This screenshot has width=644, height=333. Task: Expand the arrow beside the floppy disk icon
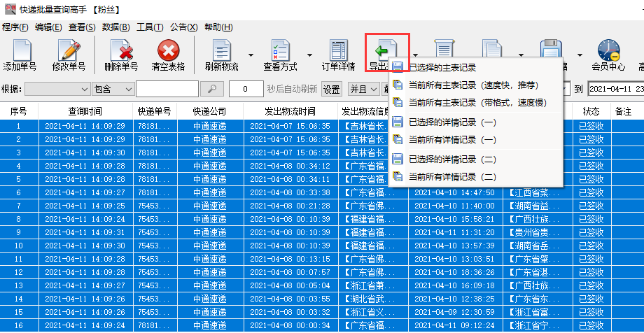click(x=580, y=54)
